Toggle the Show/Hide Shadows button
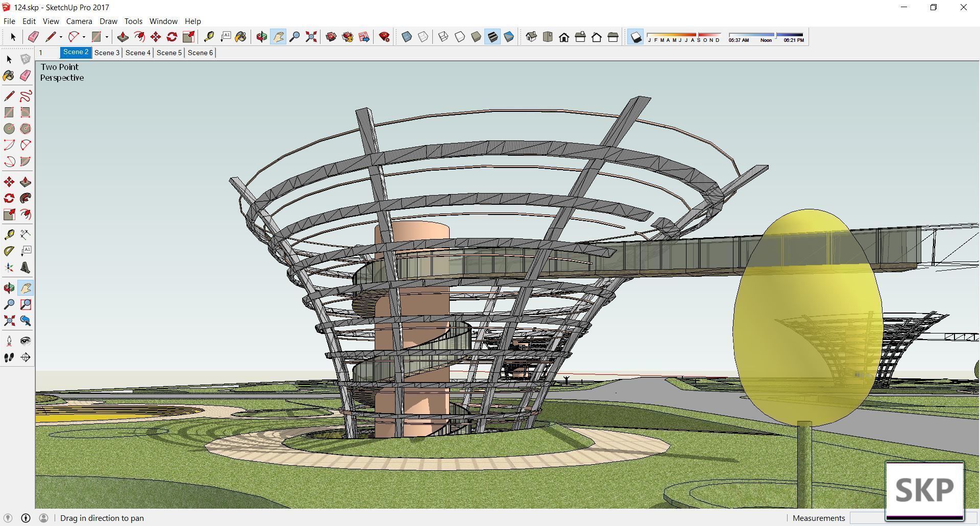 click(x=635, y=37)
